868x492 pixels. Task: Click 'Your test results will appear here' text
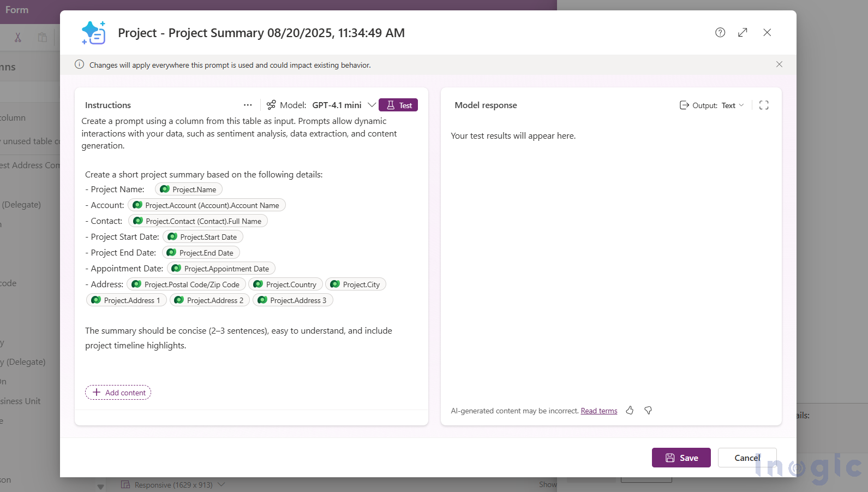(513, 136)
